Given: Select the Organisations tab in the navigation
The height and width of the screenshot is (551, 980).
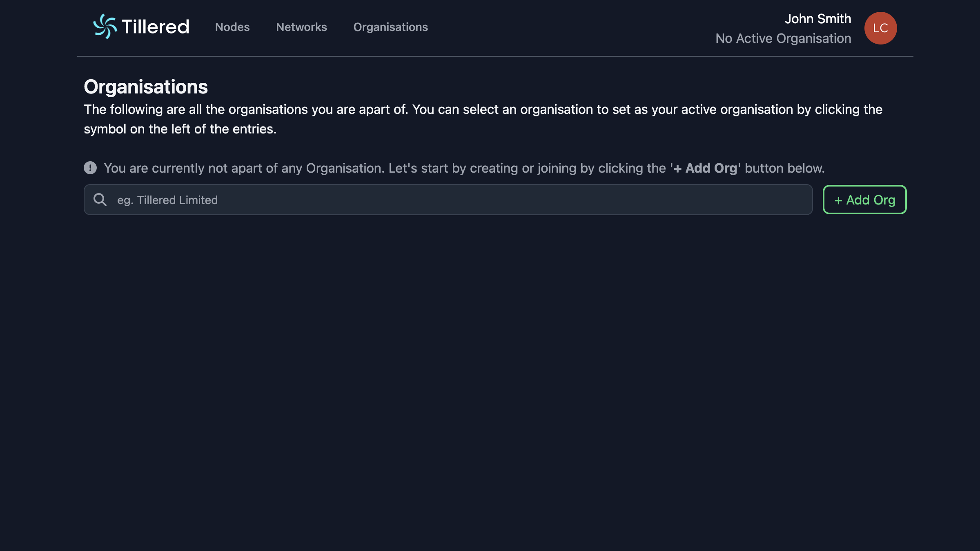Looking at the screenshot, I should [x=390, y=27].
